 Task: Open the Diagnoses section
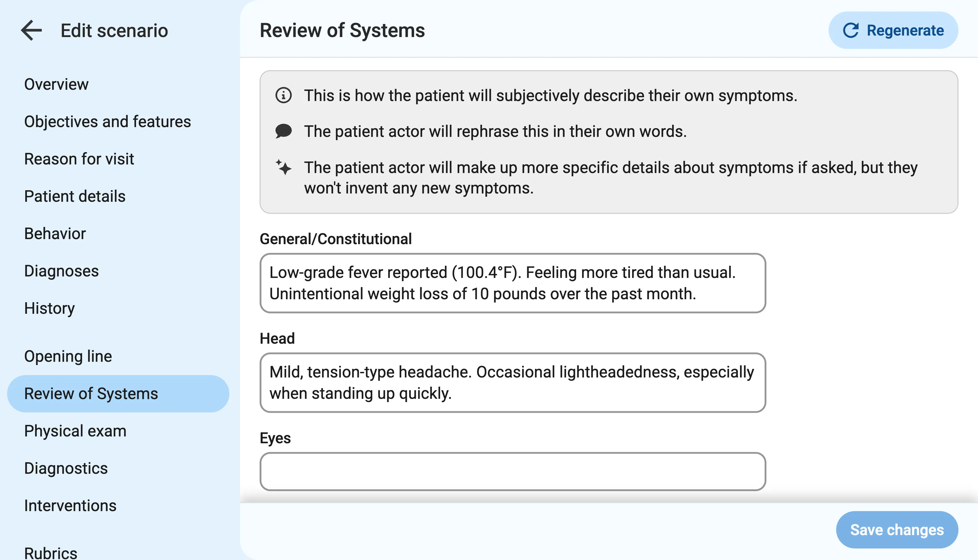61,271
